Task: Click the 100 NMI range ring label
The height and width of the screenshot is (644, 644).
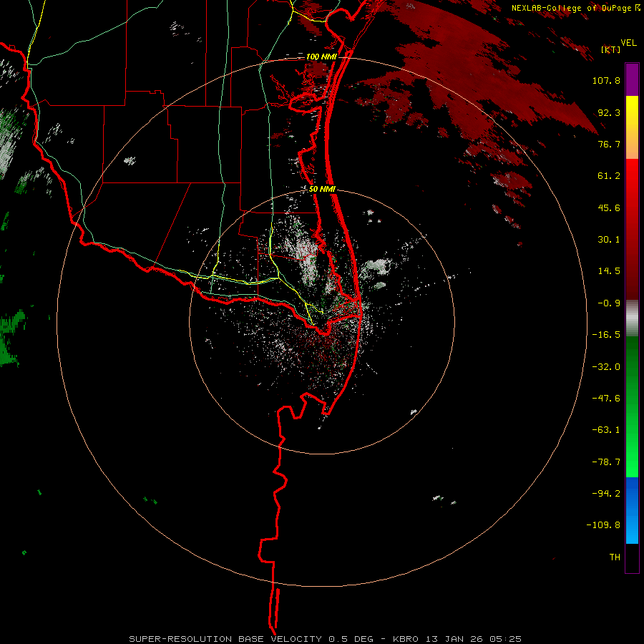Action: click(x=321, y=57)
